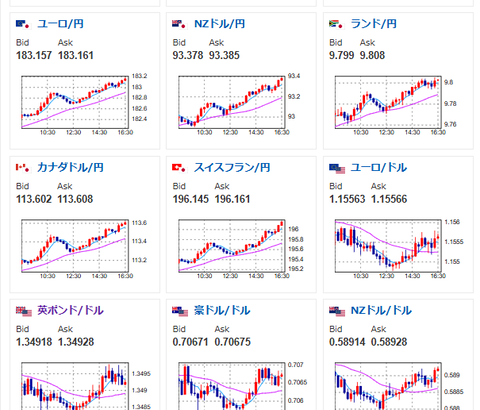
Task: Click the Euro/Yen flag icon
Action: (23, 24)
